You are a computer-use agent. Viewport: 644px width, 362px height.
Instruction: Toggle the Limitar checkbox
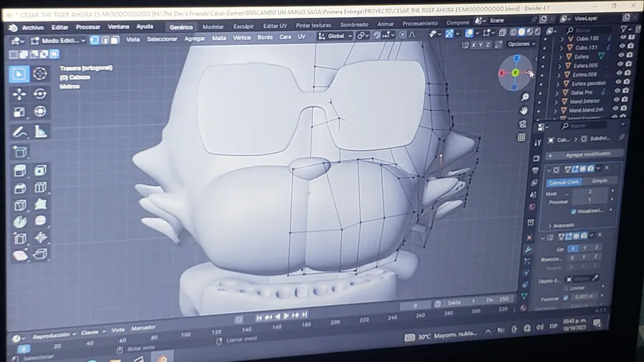click(x=565, y=288)
